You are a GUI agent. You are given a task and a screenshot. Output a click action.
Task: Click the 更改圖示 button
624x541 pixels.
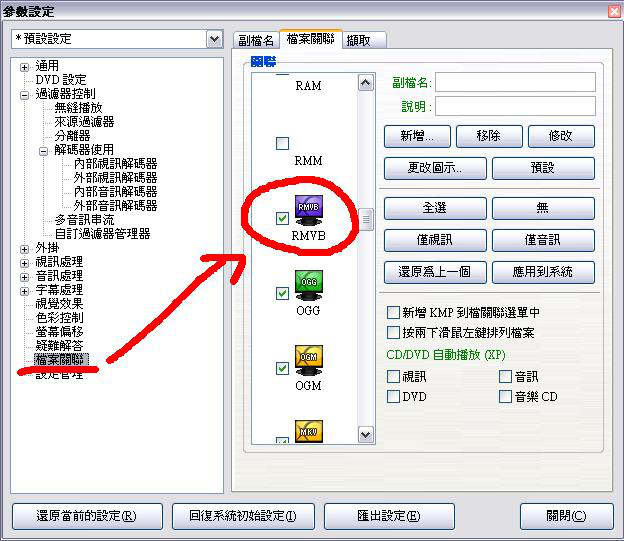point(435,168)
